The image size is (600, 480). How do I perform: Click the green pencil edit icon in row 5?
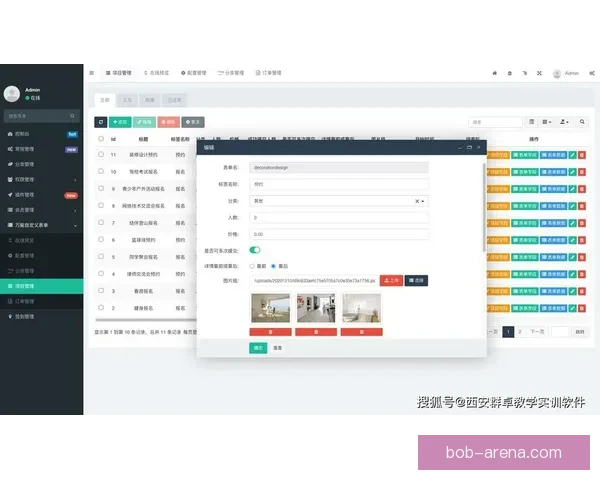(572, 257)
